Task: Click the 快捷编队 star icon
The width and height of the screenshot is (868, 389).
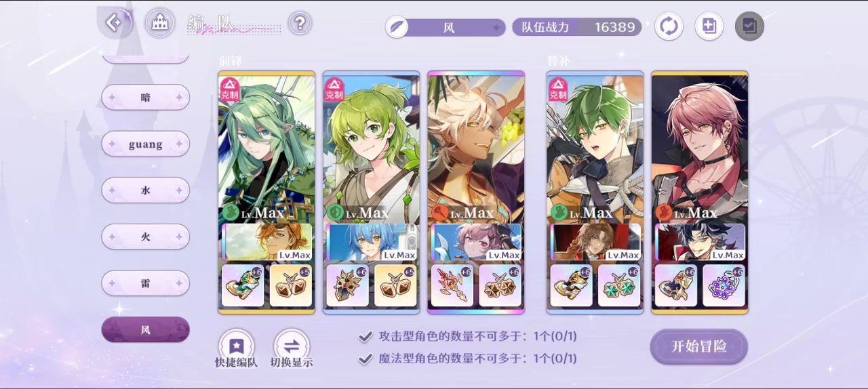Action: 236,344
